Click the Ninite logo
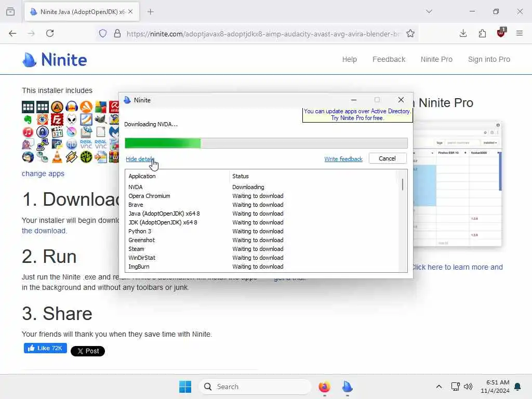Viewport: 532px width, 399px height. (55, 60)
